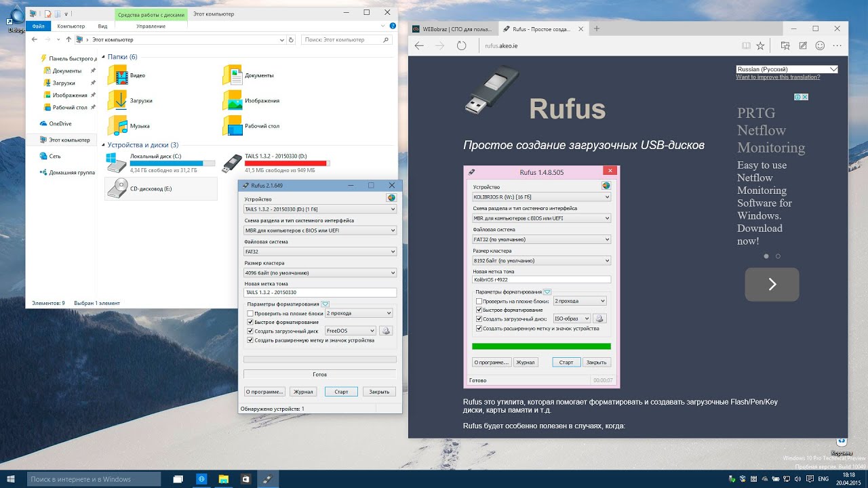
Task: Open the Видео folder icon in Explorer
Action: point(118,75)
